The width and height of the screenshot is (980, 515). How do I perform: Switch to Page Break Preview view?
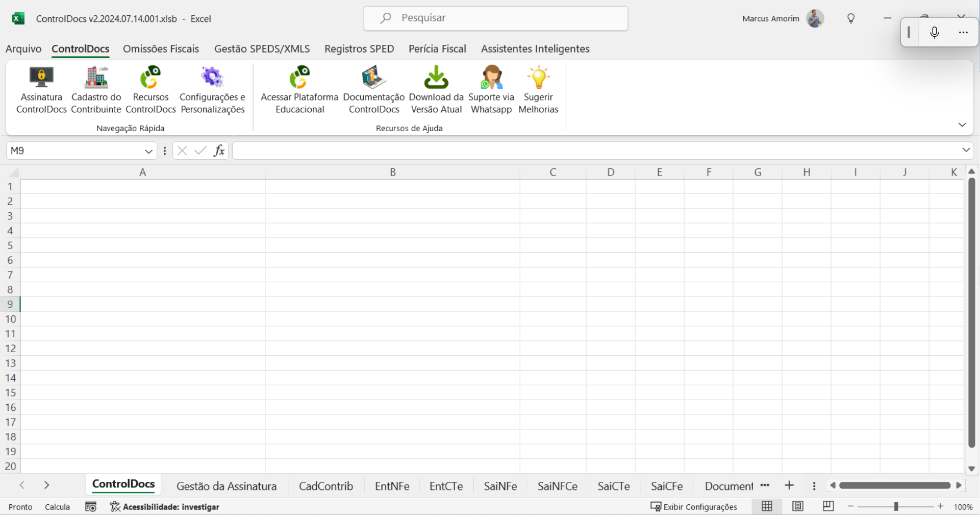828,506
